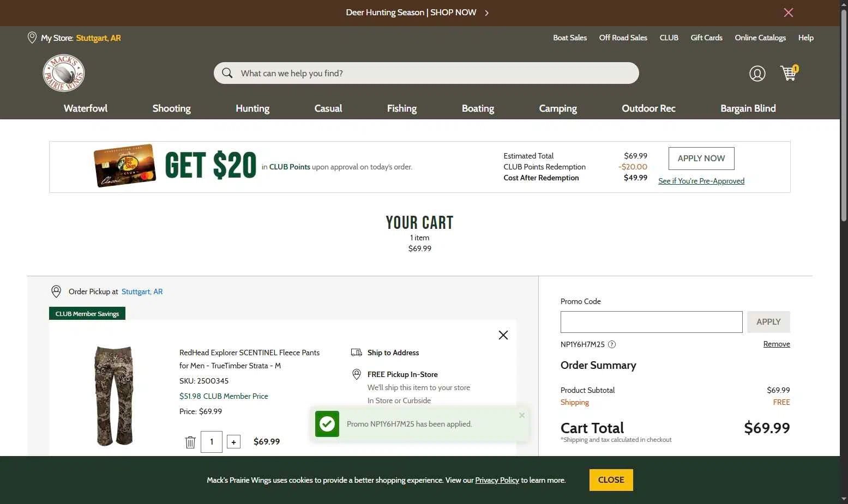Click the SKU: 2500345 text

(x=204, y=381)
